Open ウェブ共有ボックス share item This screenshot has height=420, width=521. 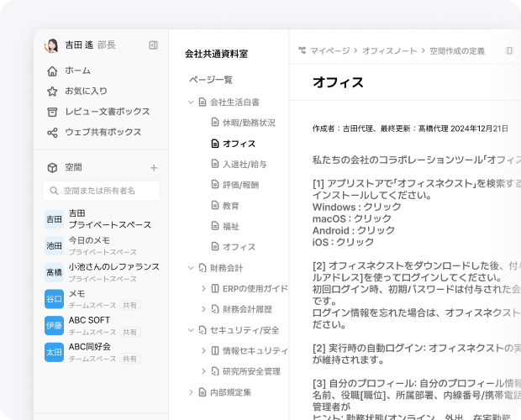point(103,132)
